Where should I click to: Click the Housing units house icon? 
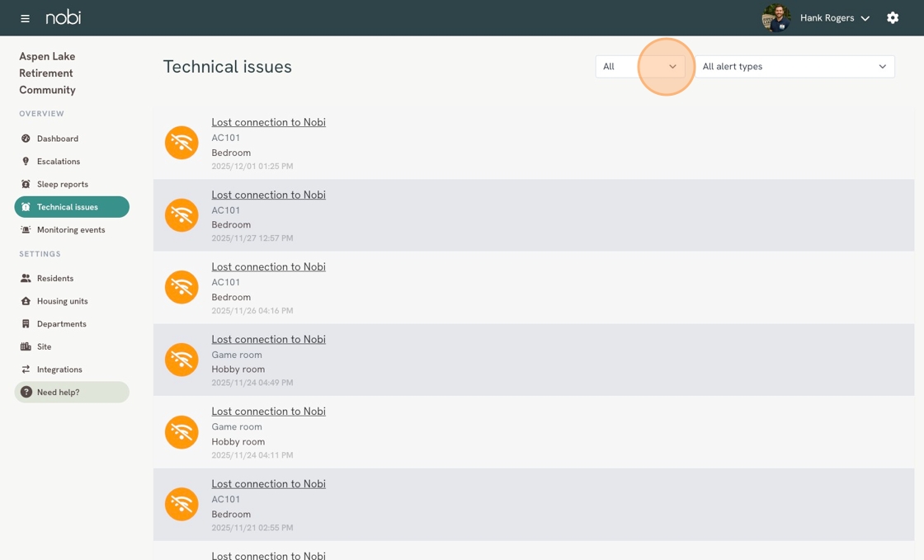click(26, 301)
